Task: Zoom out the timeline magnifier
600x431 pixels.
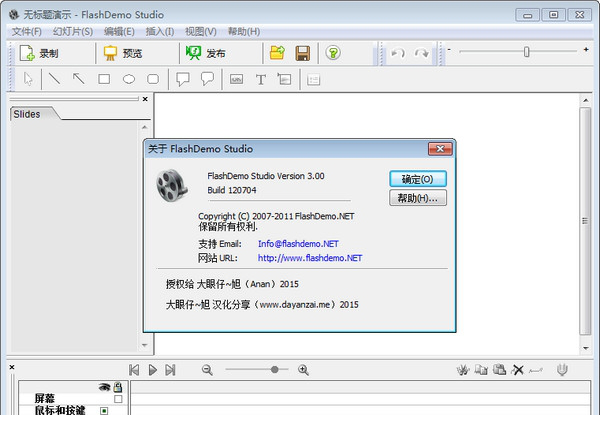Action: pos(207,370)
